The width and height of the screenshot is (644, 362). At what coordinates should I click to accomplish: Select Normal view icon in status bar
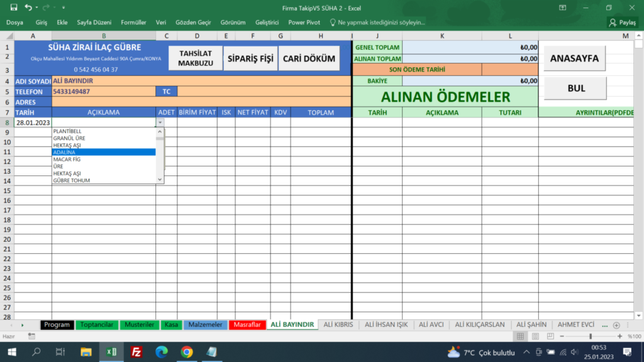click(520, 336)
